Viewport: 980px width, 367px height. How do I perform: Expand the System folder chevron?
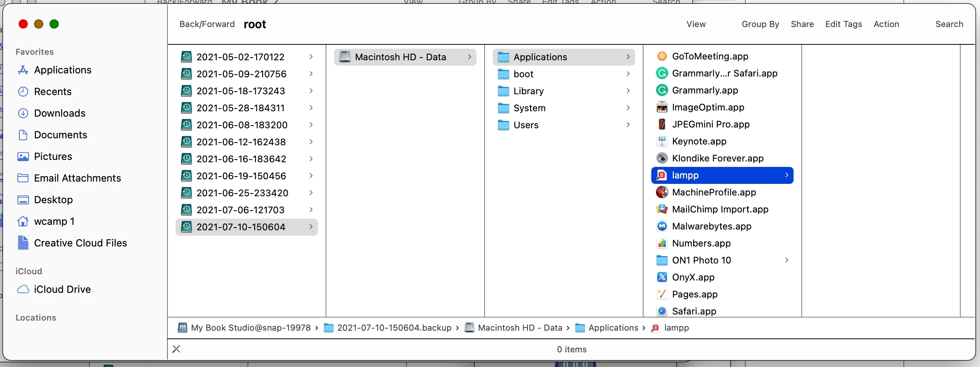[x=628, y=108]
